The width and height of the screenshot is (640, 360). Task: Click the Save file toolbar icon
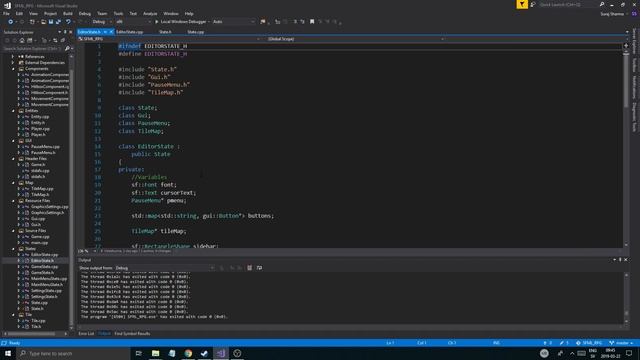pyautogui.click(x=51, y=22)
